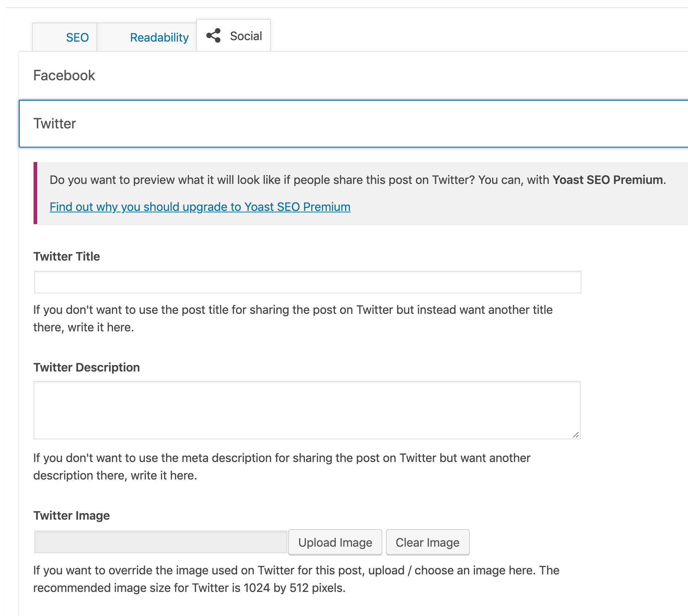Click the Clear Image button
Image resolution: width=688 pixels, height=616 pixels.
point(428,542)
